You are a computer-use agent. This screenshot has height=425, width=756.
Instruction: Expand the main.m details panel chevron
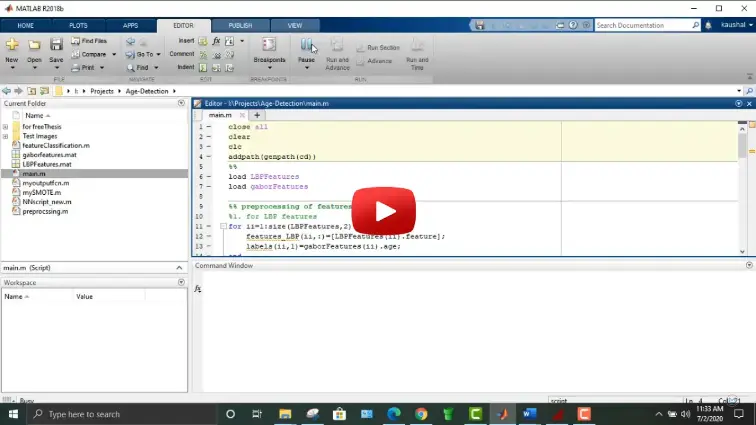pyautogui.click(x=180, y=268)
